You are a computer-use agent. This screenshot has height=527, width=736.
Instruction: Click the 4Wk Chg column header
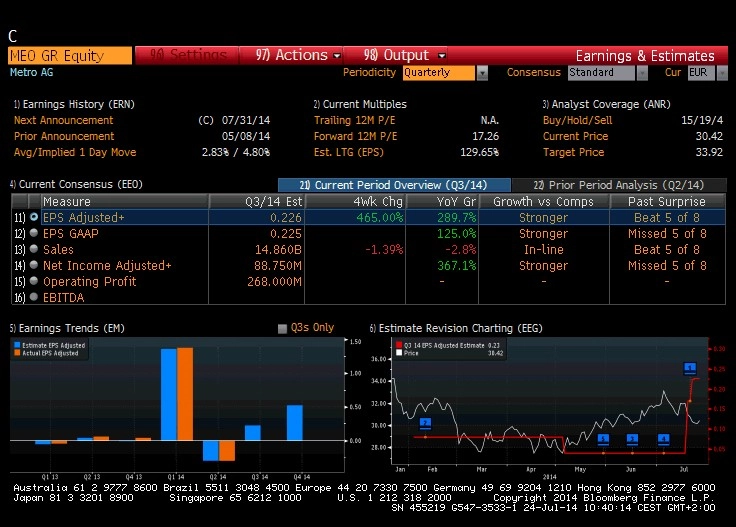click(x=355, y=201)
